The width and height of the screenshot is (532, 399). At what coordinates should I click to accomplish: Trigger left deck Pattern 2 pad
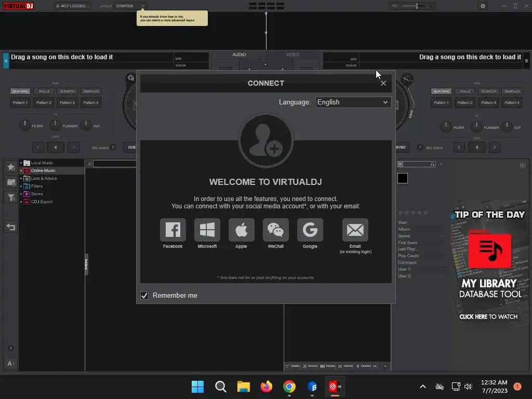(x=44, y=102)
